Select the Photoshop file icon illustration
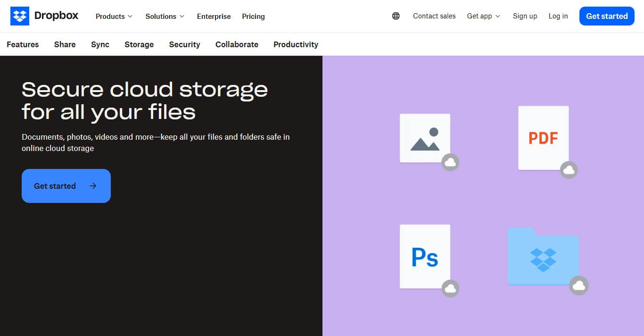Viewport: 644px width, 336px height. [x=425, y=256]
